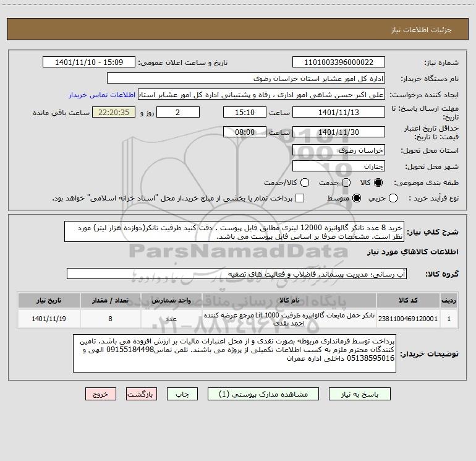Screen dimensions: 476x461
Task: Click delivery city field چناران
Action: [339, 166]
